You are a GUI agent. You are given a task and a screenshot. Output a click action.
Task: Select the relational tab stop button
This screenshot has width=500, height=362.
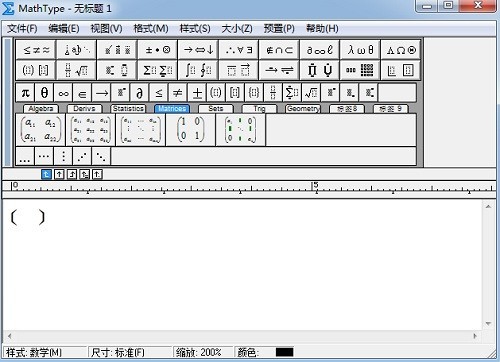(x=84, y=174)
